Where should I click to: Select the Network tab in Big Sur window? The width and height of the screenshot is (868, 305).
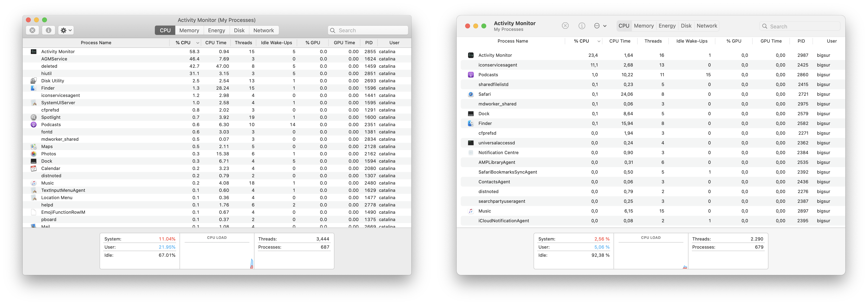[x=707, y=26]
